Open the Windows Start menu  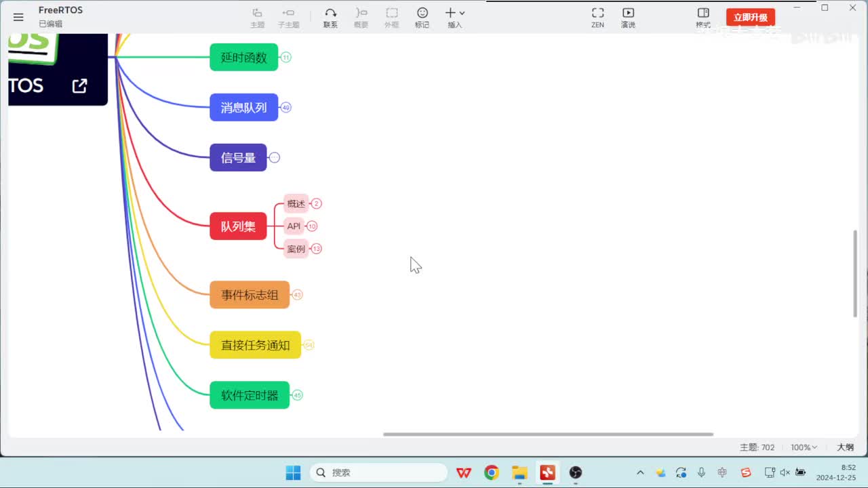[293, 472]
